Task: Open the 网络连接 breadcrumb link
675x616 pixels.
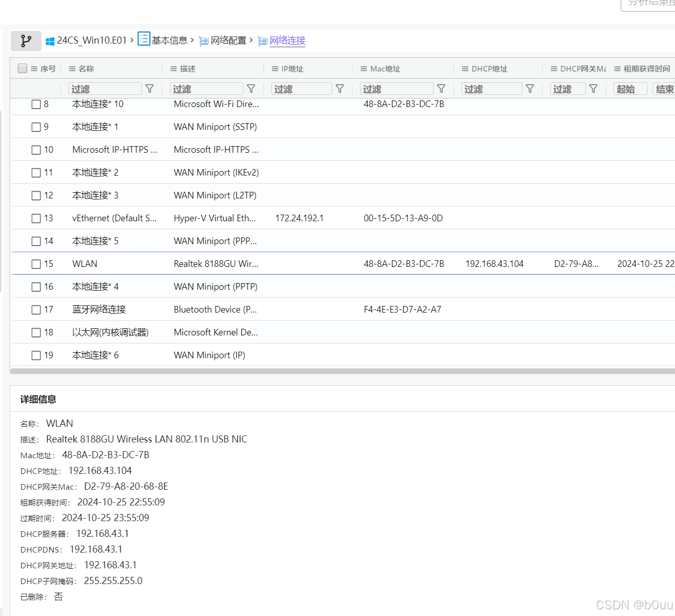Action: coord(288,40)
